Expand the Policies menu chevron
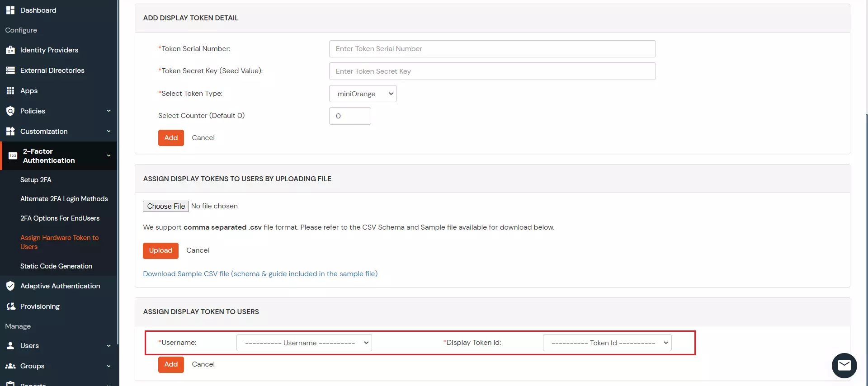The width and height of the screenshot is (868, 386). click(108, 111)
